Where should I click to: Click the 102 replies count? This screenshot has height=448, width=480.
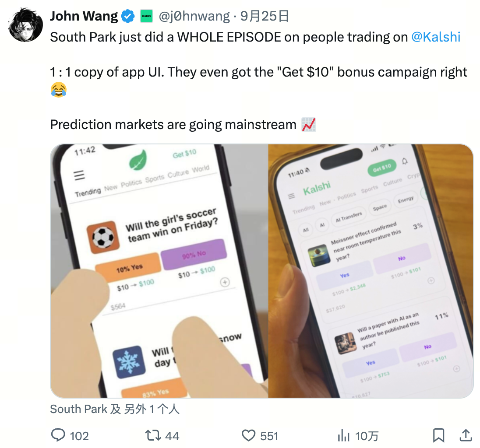coord(79,436)
